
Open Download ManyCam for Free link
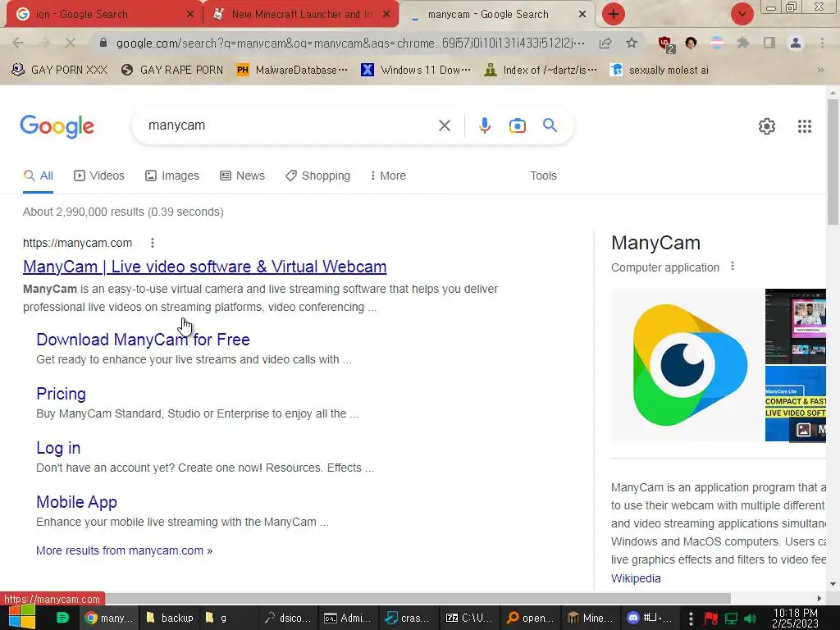coord(143,340)
